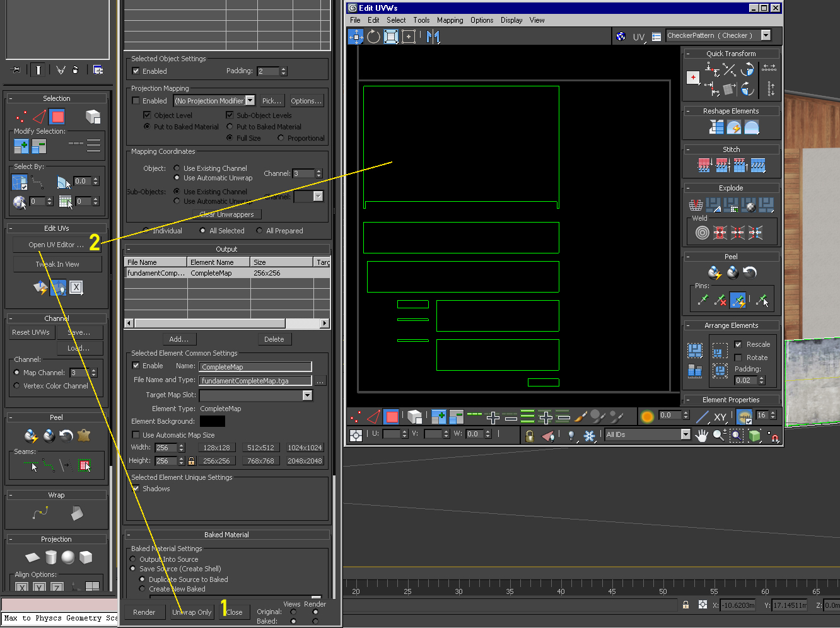Open the Target Map Slot dropdown
Screen dimensions: 840x628
pos(307,395)
